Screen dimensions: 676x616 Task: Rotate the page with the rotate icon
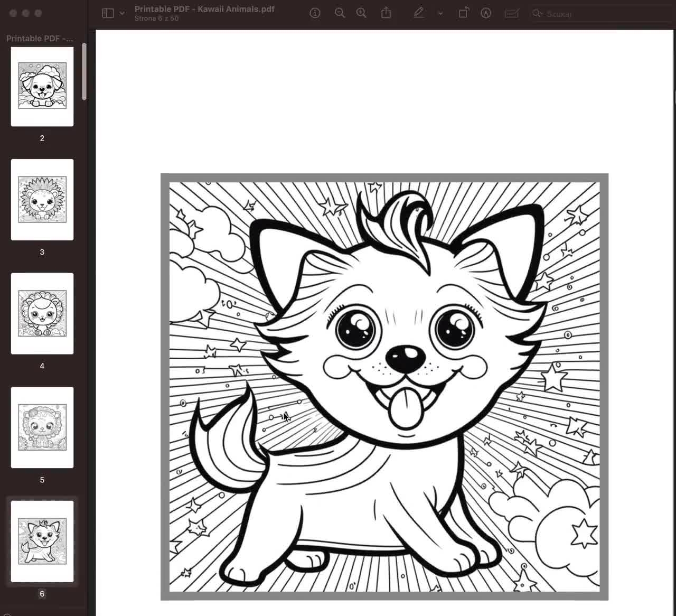(463, 13)
